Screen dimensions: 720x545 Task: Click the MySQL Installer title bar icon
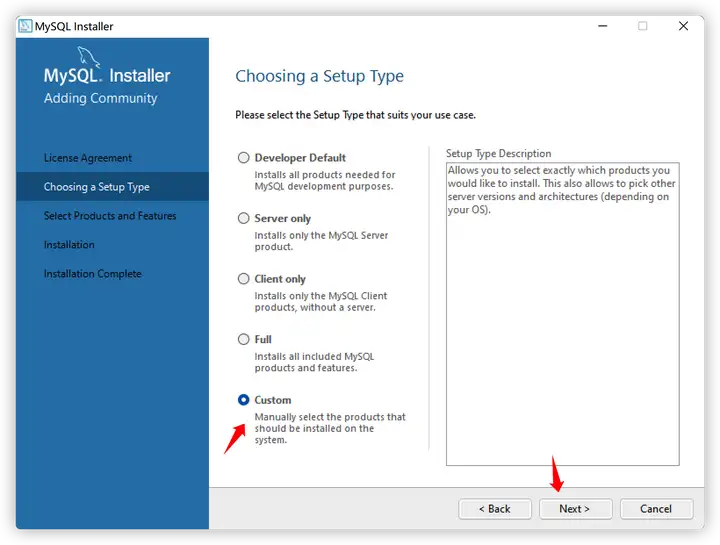click(25, 26)
